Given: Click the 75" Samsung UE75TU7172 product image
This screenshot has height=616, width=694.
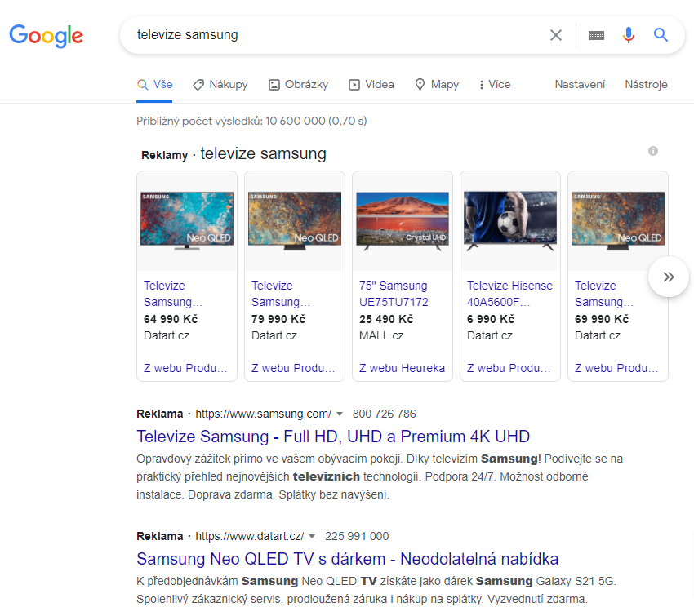Looking at the screenshot, I should [403, 220].
